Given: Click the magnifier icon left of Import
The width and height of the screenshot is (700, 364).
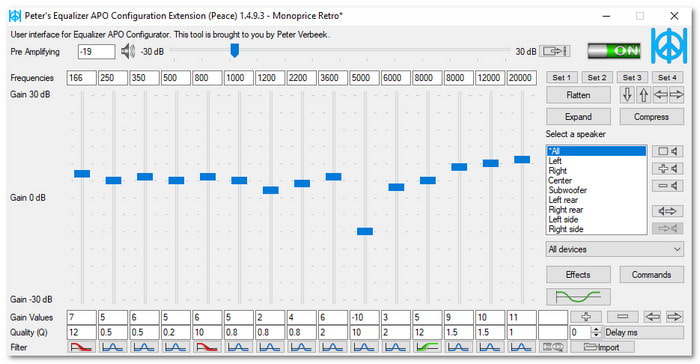Looking at the screenshot, I should tap(553, 347).
